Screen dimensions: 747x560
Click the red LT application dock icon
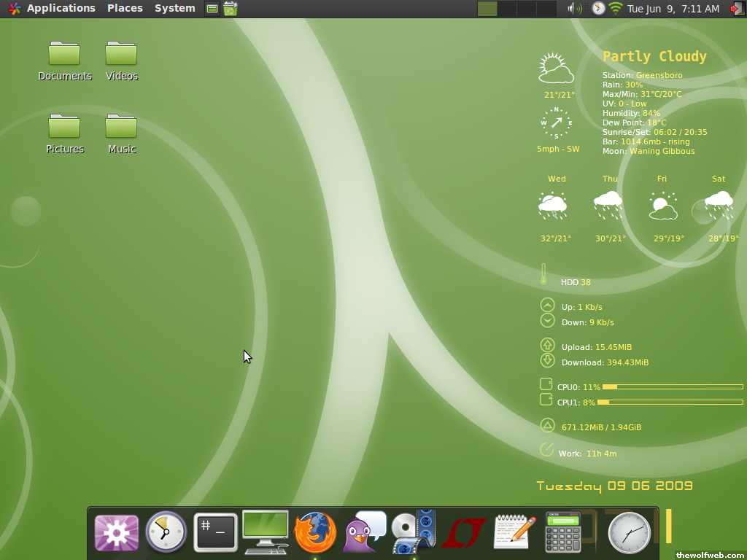coord(462,533)
